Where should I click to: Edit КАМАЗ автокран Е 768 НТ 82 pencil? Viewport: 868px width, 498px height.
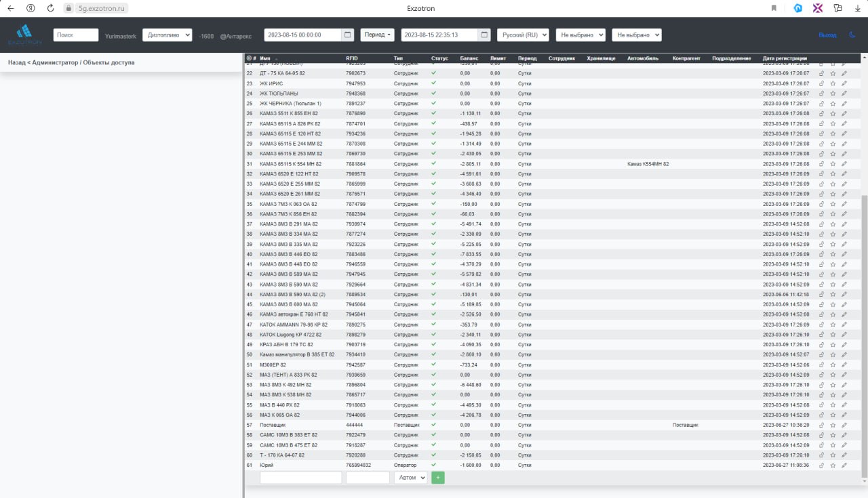[x=844, y=314]
